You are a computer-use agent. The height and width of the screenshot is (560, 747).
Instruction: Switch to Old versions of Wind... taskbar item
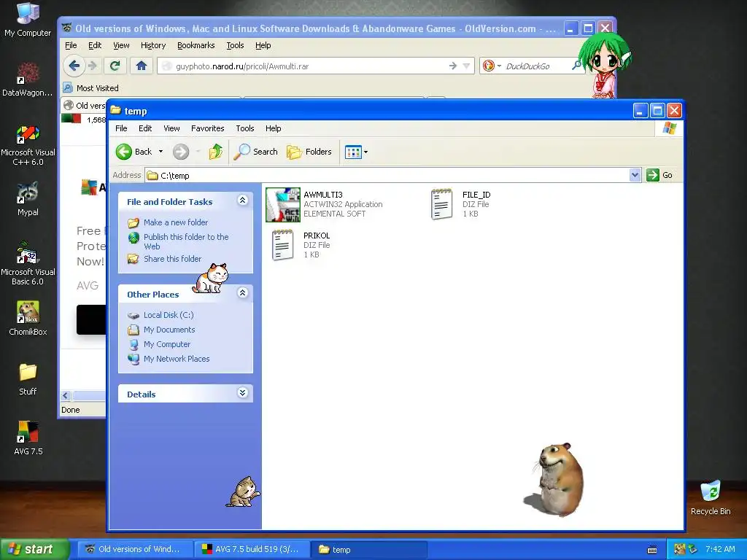tap(135, 549)
